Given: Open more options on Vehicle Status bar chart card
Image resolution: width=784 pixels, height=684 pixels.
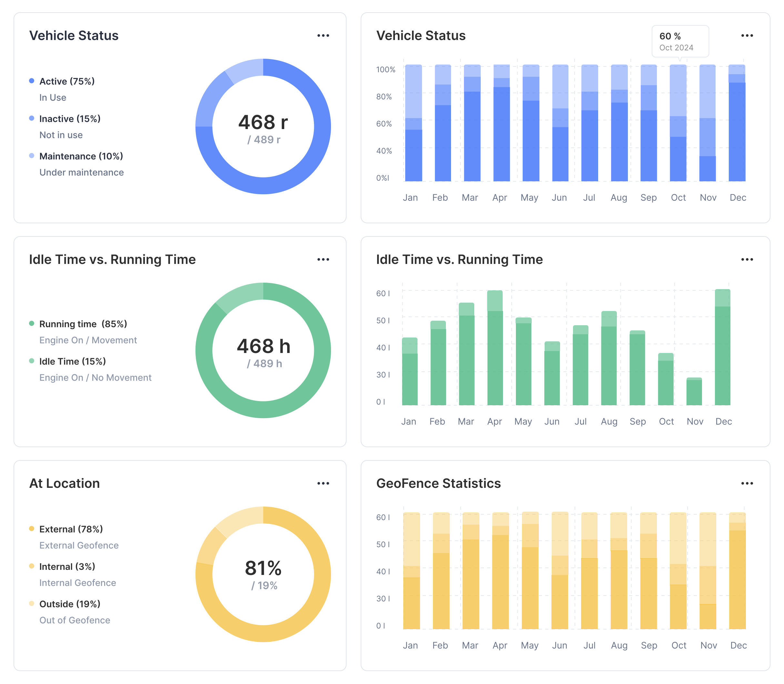Looking at the screenshot, I should point(747,35).
